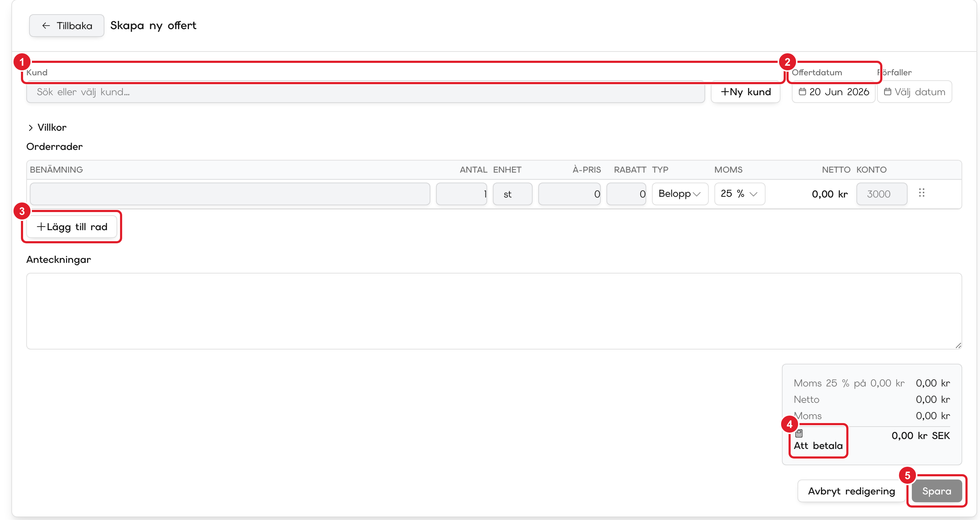Click the plus icon on Ny kund button
This screenshot has height=520, width=980.
pyautogui.click(x=725, y=92)
